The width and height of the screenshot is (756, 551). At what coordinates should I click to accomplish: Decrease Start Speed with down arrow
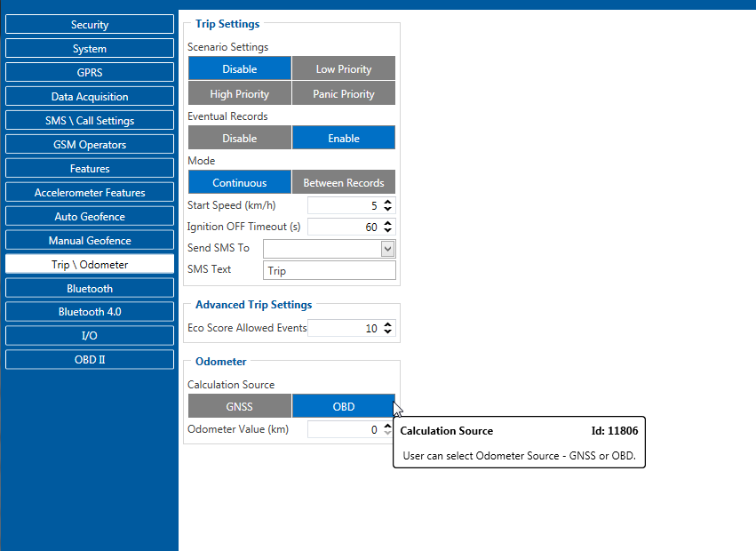pyautogui.click(x=387, y=210)
